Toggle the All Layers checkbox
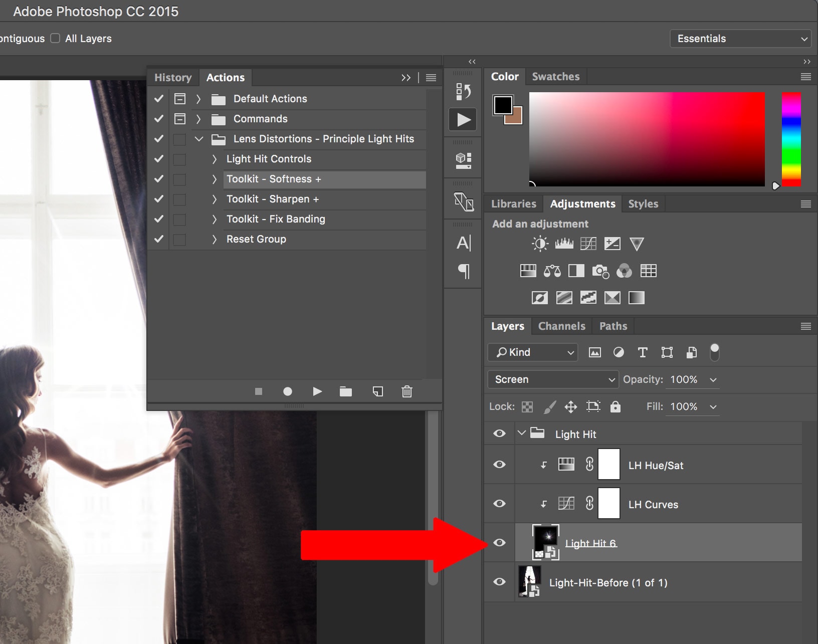Image resolution: width=818 pixels, height=644 pixels. pos(55,39)
